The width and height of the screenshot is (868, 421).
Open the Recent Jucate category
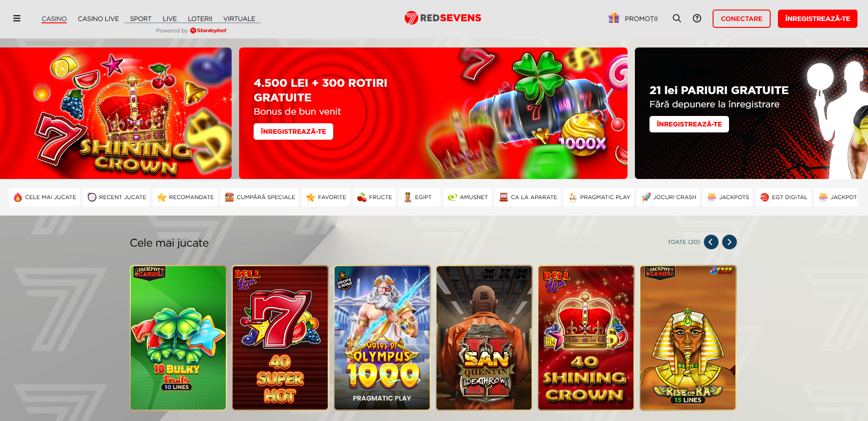(117, 197)
